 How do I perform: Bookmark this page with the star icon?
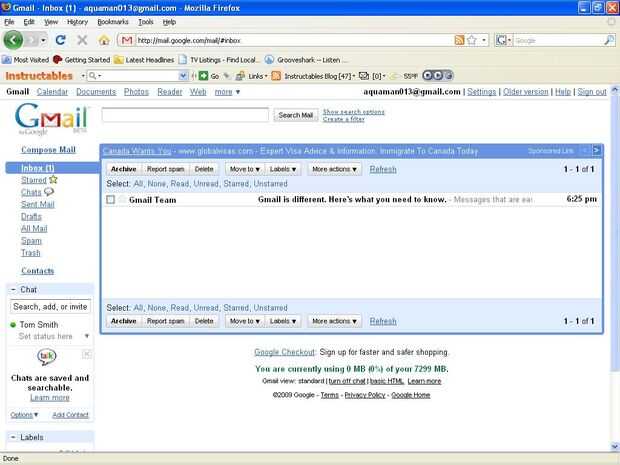(472, 40)
